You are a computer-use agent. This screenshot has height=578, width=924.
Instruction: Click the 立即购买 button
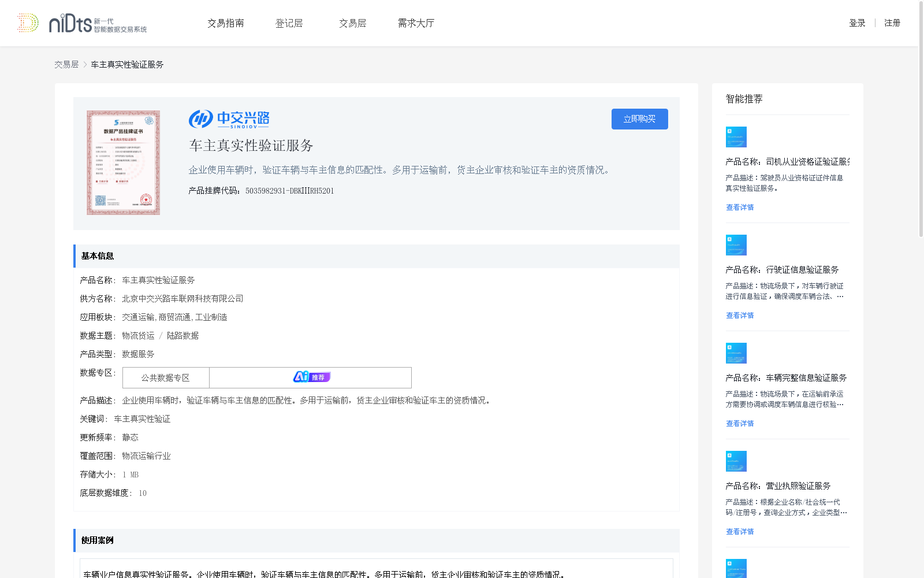[x=639, y=119]
